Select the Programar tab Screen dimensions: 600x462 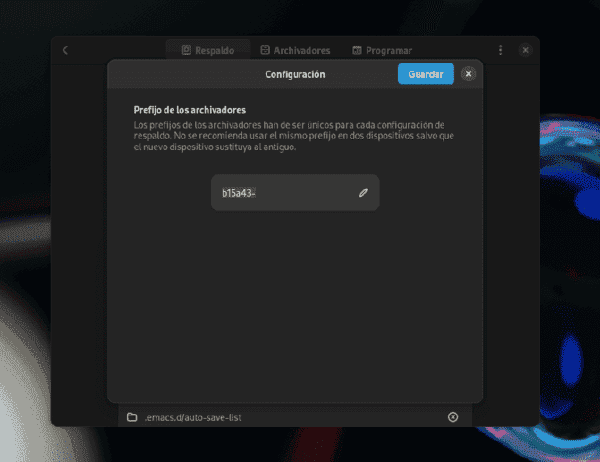(382, 50)
